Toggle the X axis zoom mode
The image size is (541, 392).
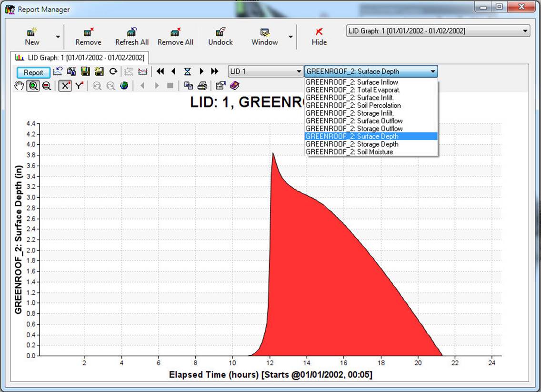(x=64, y=85)
